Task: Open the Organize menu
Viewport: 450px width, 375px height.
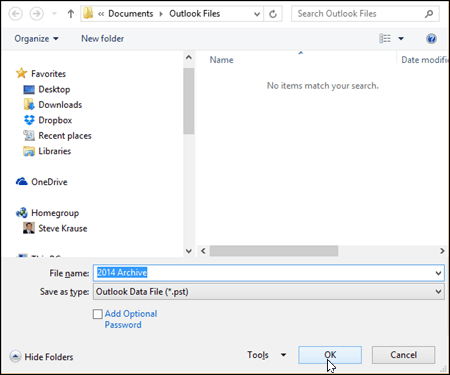Action: (36, 39)
